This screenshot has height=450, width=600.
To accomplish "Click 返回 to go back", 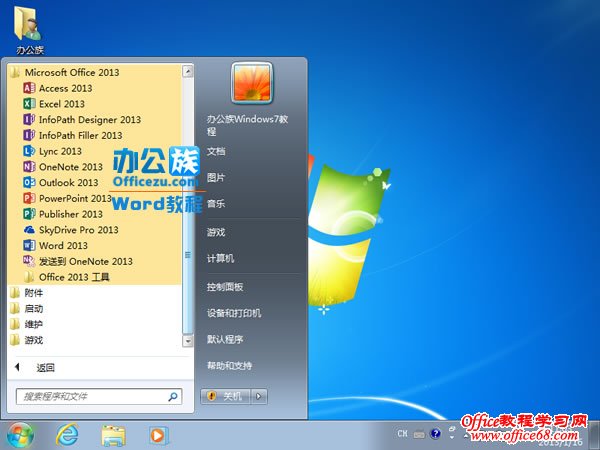I will [45, 368].
